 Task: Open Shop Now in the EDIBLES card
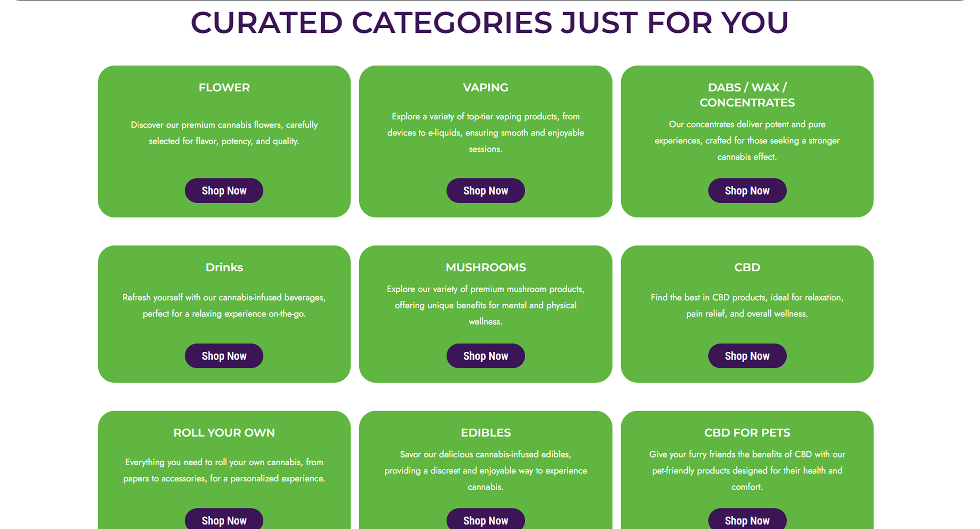[x=486, y=520]
